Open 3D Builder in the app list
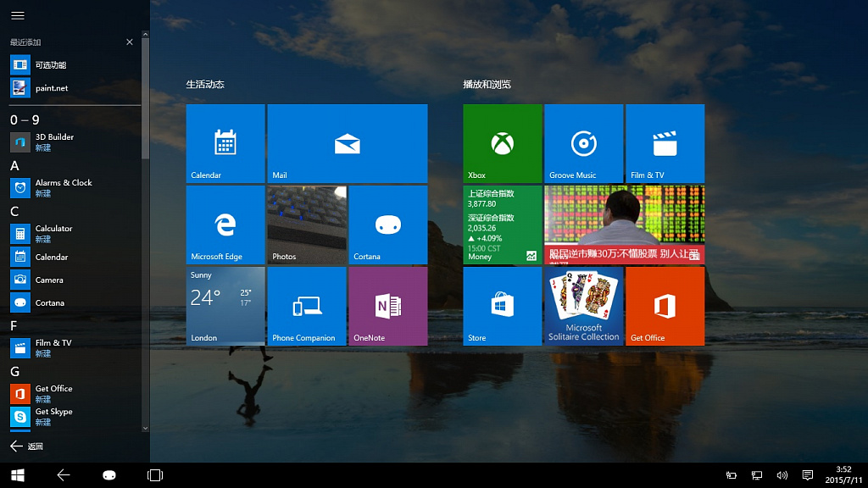 (75, 142)
